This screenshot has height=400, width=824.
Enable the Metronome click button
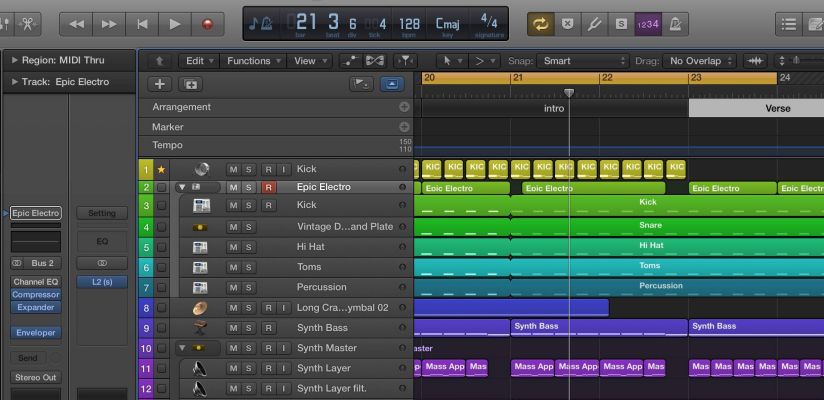pyautogui.click(x=675, y=23)
